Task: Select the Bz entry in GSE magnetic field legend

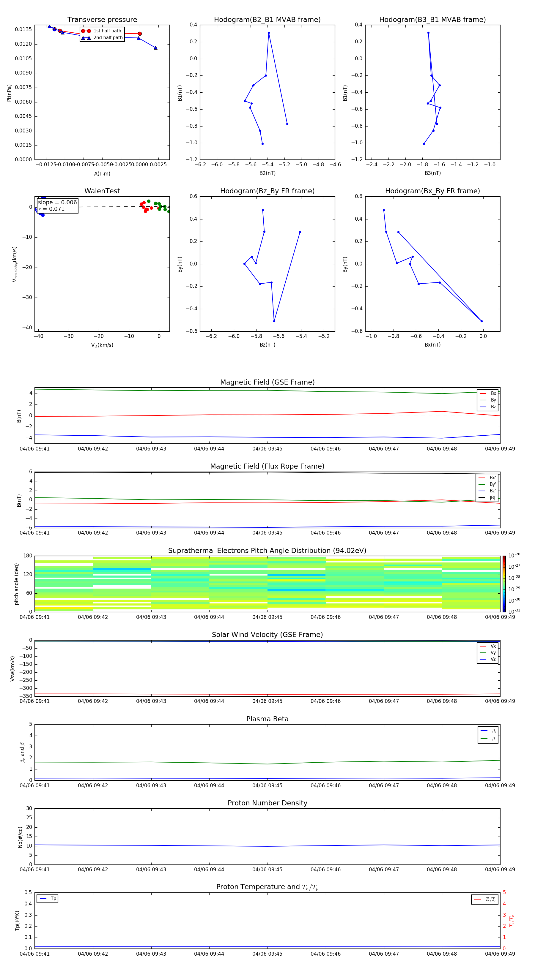Action: 488,407
